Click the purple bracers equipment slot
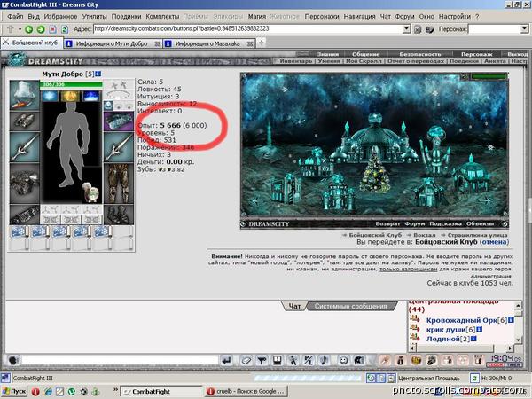 click(119, 121)
